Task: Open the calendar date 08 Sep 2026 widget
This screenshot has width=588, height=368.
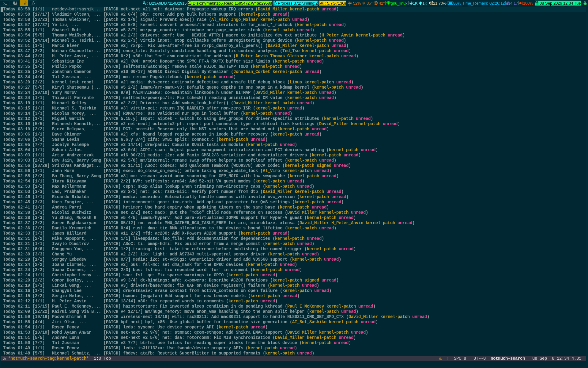Action: [558, 3]
